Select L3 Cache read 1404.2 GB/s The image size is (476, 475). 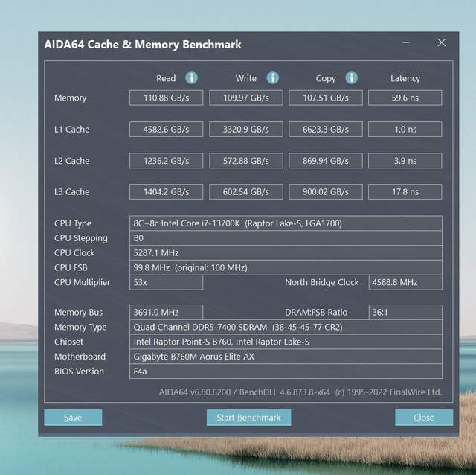[x=166, y=192]
